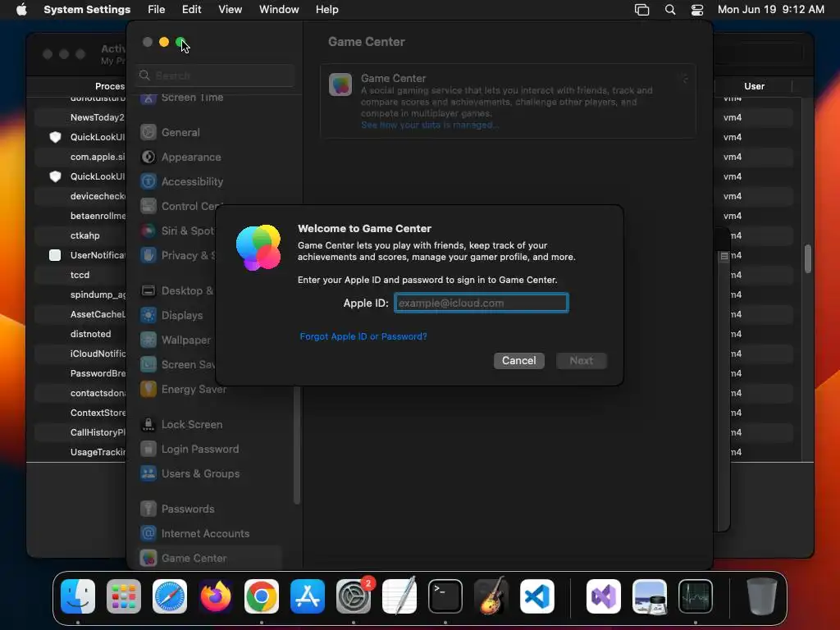Open the System Settings app menu

click(87, 10)
